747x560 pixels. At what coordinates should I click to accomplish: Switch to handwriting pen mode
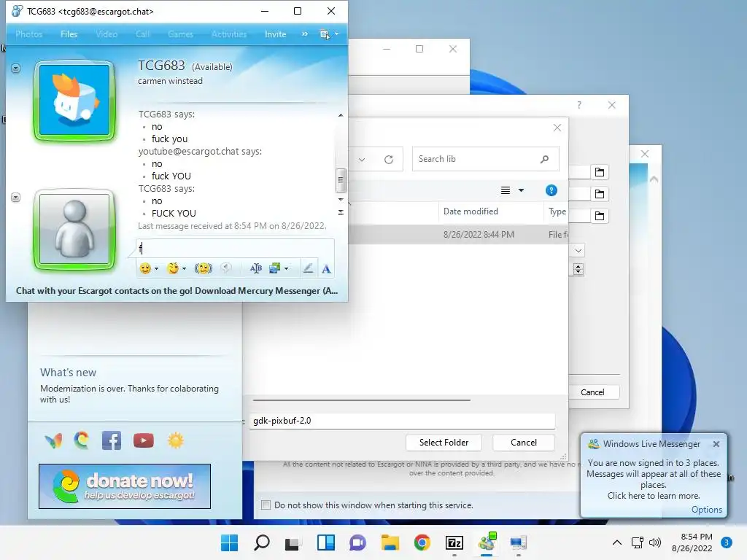[309, 268]
